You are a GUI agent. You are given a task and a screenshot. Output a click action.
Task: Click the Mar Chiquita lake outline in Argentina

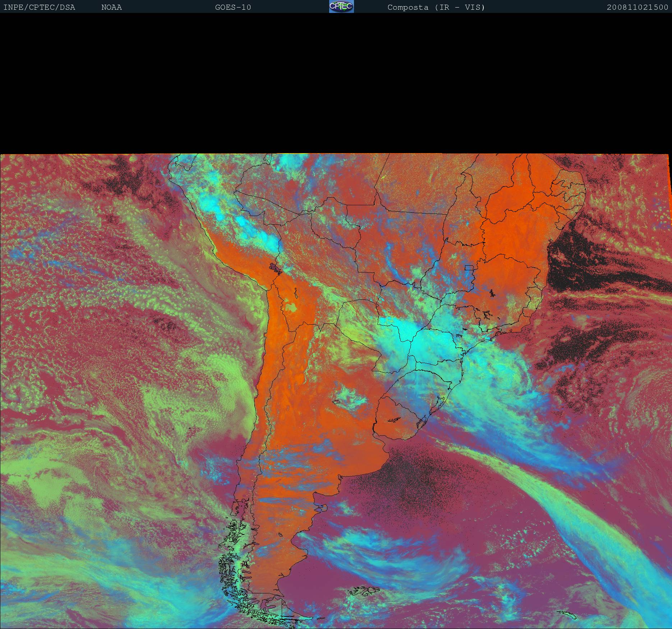336,402
